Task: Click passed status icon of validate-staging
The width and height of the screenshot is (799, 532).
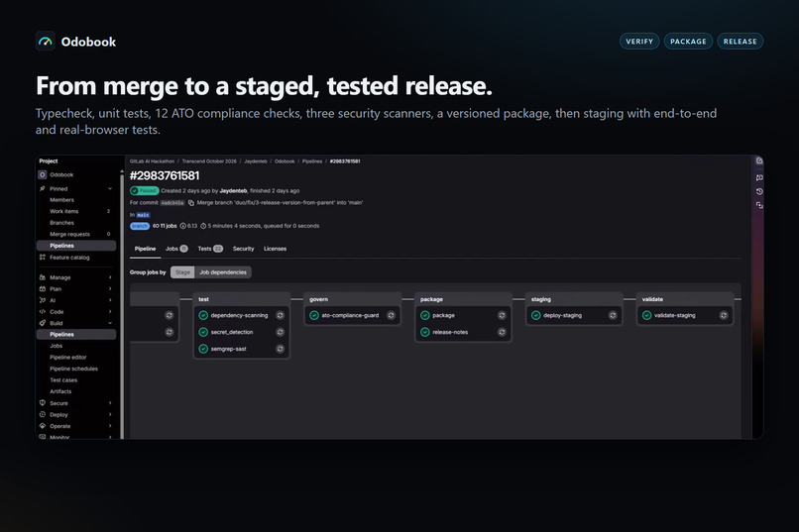Action: (646, 315)
